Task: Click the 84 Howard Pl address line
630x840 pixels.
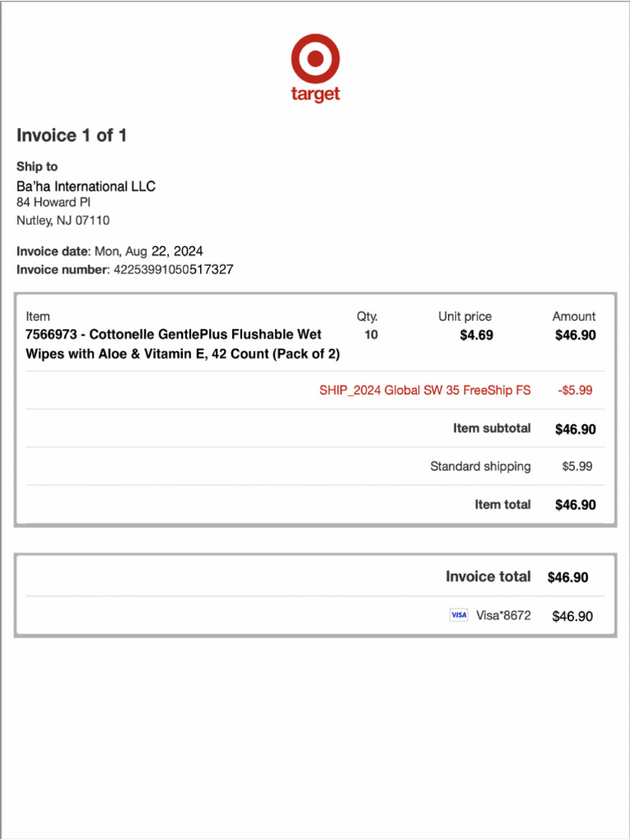Action: (x=55, y=202)
